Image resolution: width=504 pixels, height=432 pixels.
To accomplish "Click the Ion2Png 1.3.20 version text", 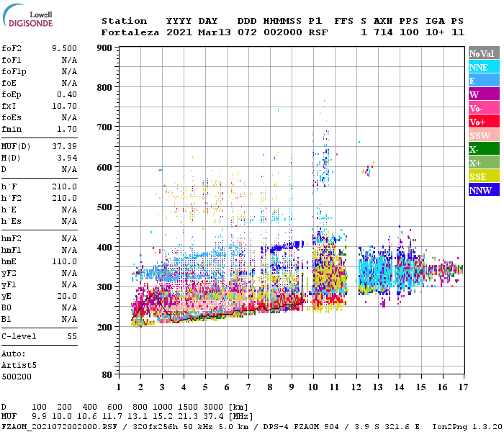I will (x=467, y=426).
